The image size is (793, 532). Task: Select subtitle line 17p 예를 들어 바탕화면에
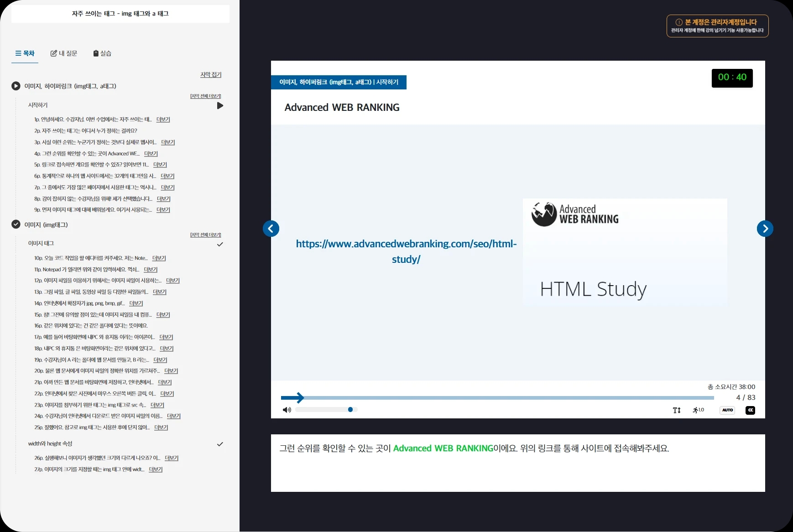pyautogui.click(x=94, y=337)
